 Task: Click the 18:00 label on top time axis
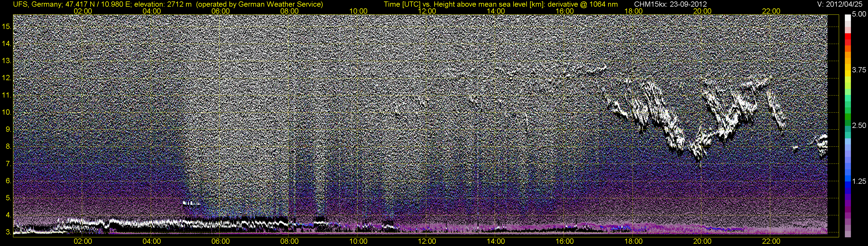(x=633, y=11)
